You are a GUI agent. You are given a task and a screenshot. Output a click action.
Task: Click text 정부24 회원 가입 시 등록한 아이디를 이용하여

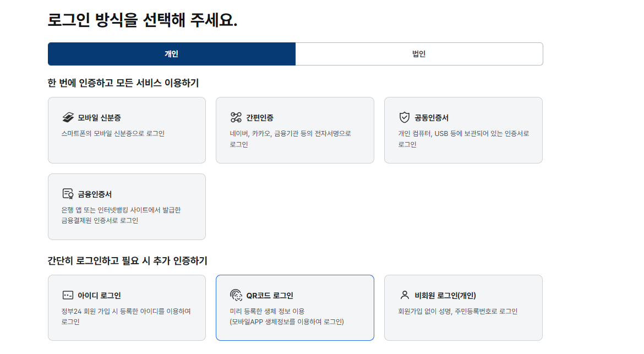tap(126, 311)
